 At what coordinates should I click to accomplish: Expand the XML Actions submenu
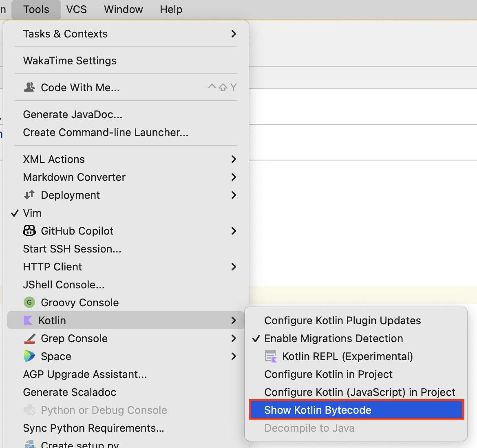[x=54, y=159]
